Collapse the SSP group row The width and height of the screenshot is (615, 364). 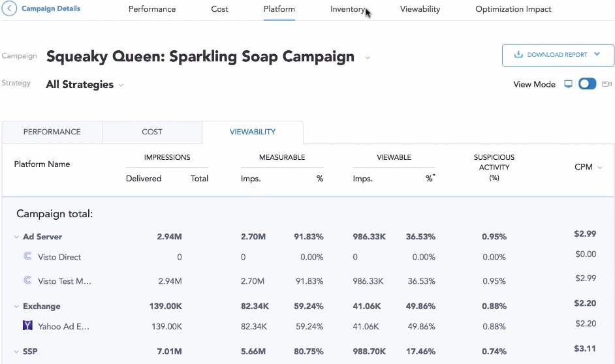click(x=16, y=352)
